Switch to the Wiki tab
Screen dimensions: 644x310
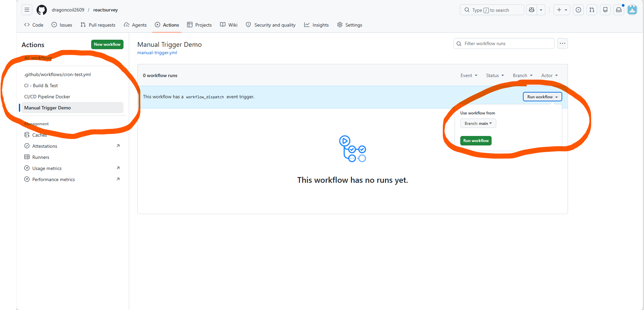(229, 25)
